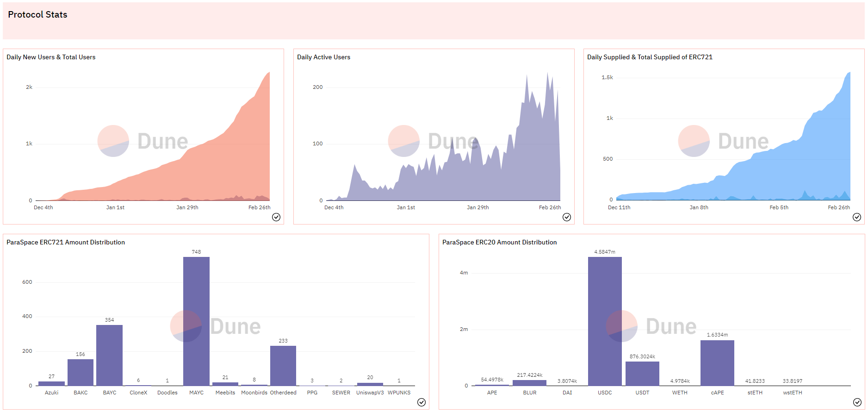Screen dimensions: 868x412
Task: Click the USDT bar with value 876.3024k
Action: click(x=642, y=374)
